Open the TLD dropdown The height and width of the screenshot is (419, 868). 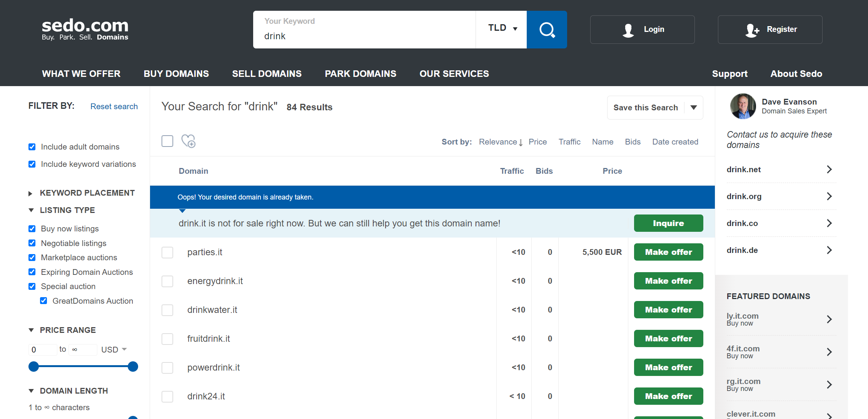point(502,28)
